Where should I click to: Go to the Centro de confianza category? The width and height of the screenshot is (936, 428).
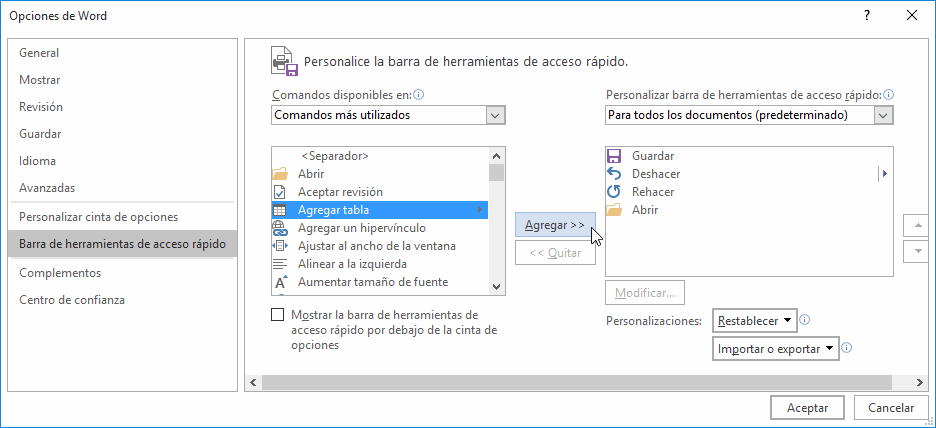72,300
